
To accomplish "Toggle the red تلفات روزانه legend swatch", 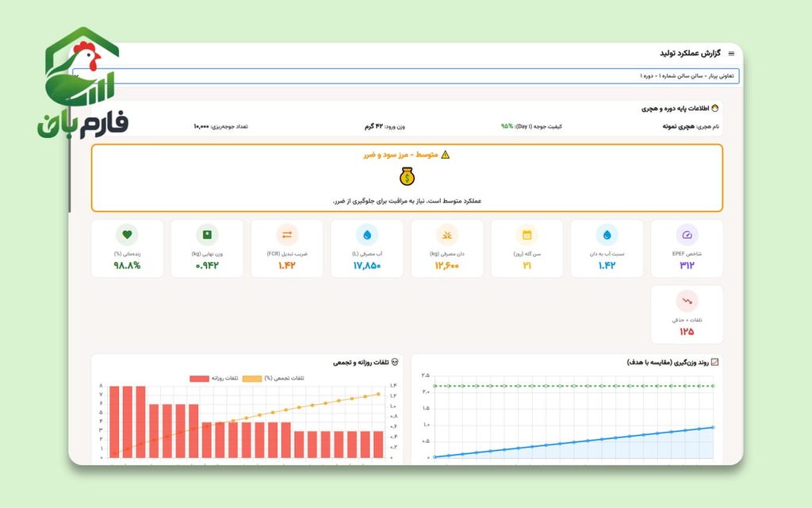I will coord(199,379).
